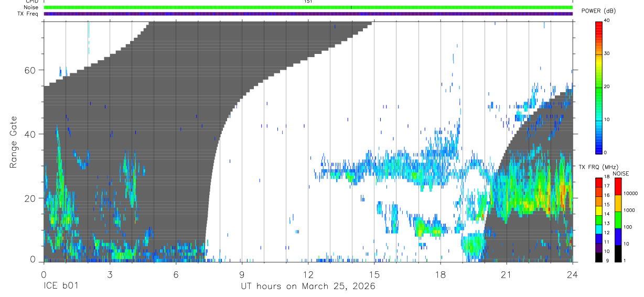This screenshot has width=644, height=297.
Task: Click the '24' tick on the UT hours axis
Action: (572, 274)
